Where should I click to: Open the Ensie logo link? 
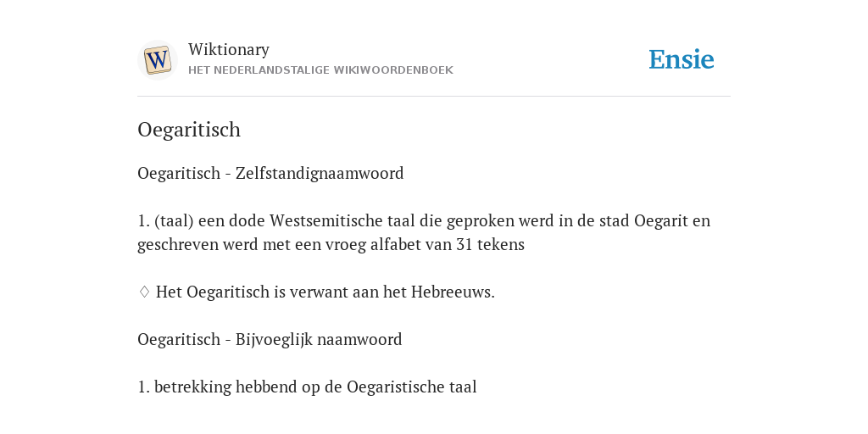pyautogui.click(x=682, y=59)
